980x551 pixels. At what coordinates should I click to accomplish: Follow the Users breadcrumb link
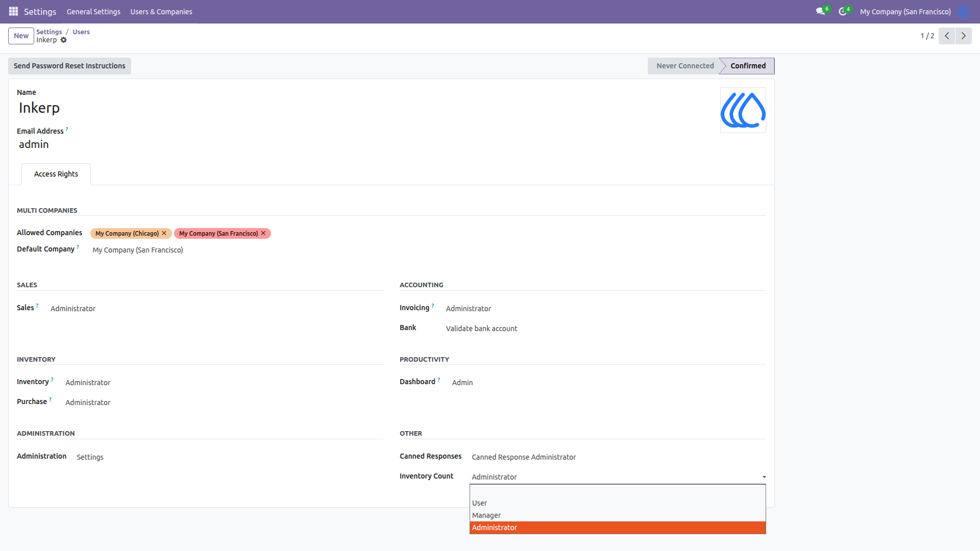tap(81, 32)
